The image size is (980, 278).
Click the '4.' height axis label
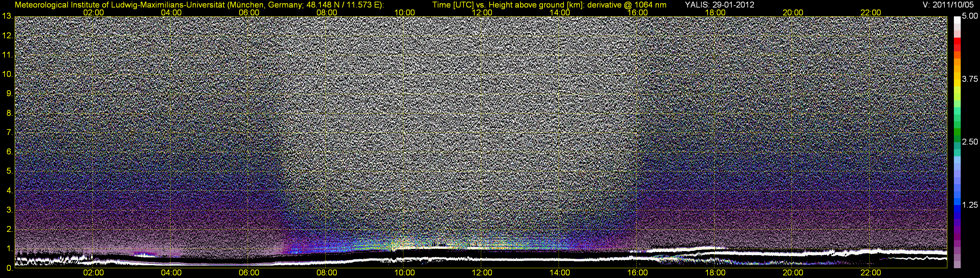point(9,190)
